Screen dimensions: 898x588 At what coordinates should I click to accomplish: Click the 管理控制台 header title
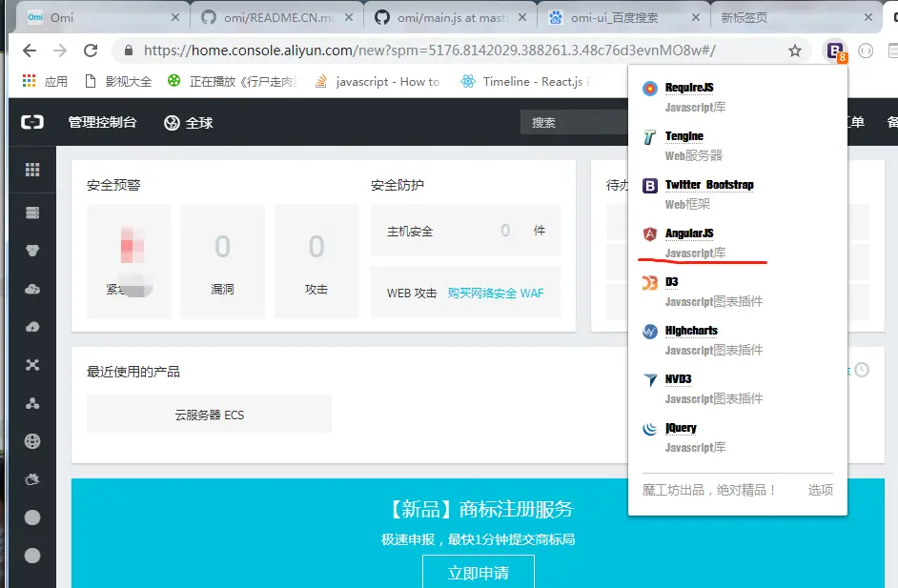click(103, 122)
